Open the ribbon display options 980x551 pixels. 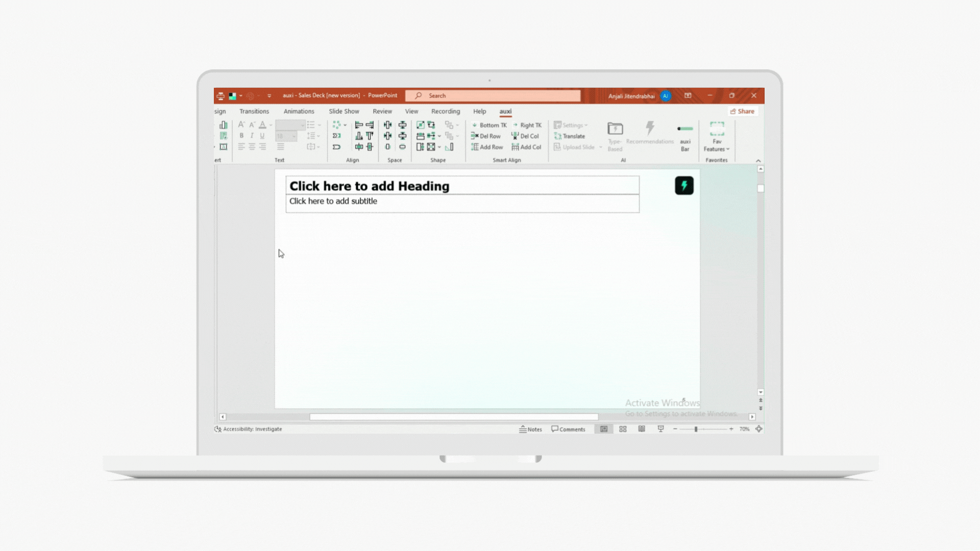pos(688,95)
